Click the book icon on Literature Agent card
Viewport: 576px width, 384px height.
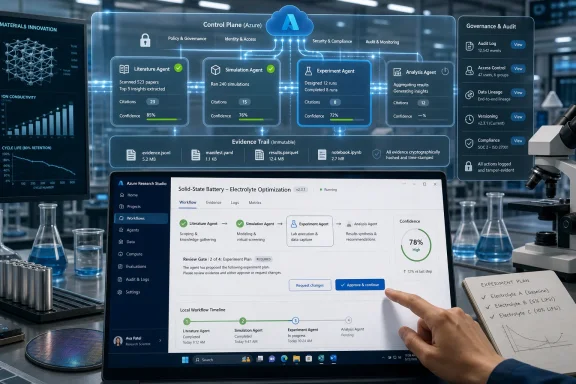[x=124, y=69]
